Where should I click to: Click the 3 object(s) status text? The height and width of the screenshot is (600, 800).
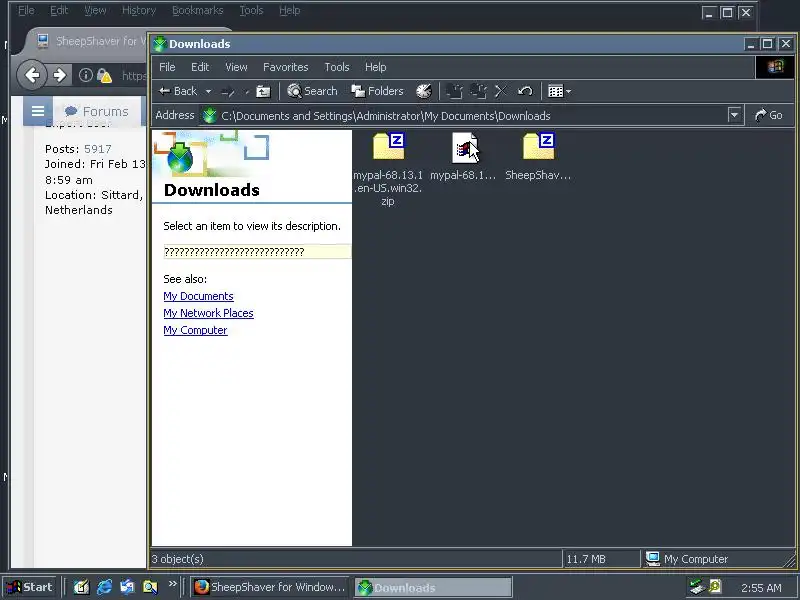(x=178, y=559)
